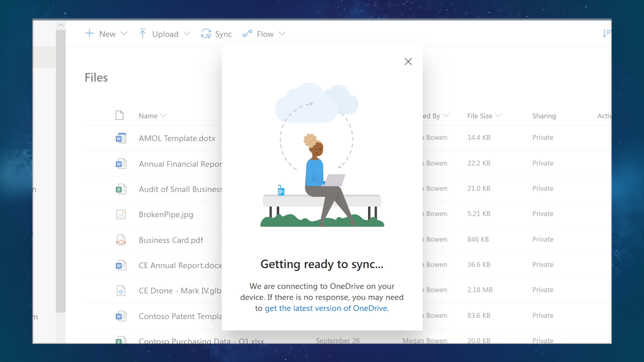The height and width of the screenshot is (362, 644).
Task: Expand the New dropdown chevron
Action: tap(124, 34)
